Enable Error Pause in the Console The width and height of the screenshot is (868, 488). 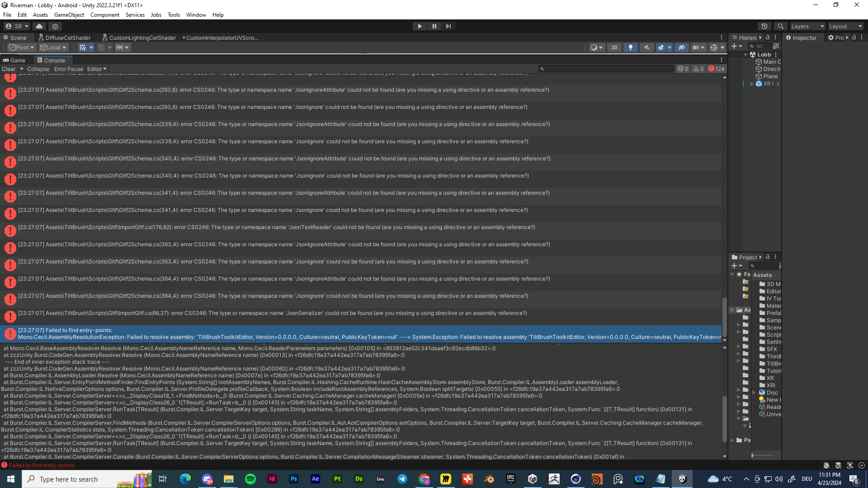point(68,69)
